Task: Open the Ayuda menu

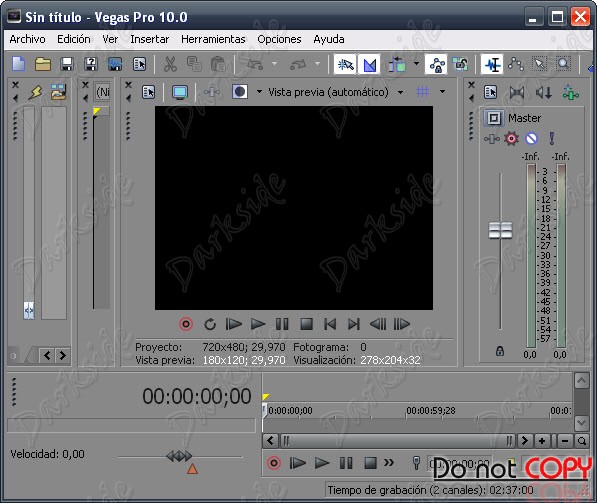Action: coord(329,39)
